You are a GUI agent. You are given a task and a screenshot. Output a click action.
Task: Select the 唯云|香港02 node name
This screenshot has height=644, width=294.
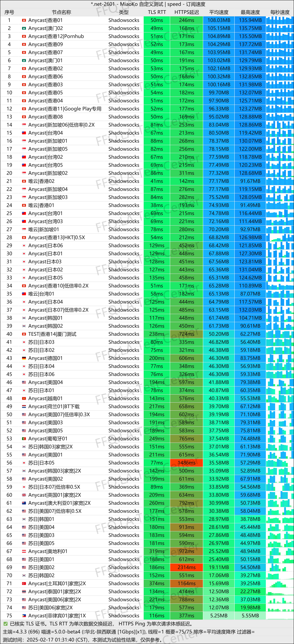pos(41,181)
